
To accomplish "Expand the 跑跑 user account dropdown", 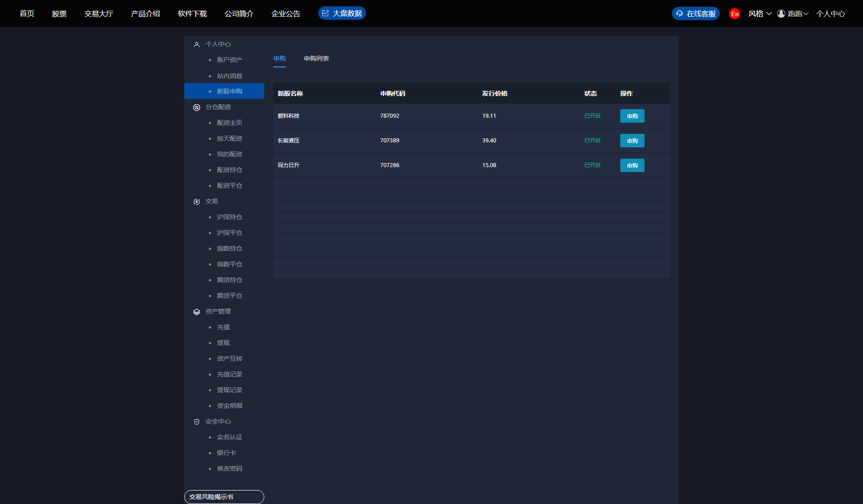I will [x=793, y=14].
